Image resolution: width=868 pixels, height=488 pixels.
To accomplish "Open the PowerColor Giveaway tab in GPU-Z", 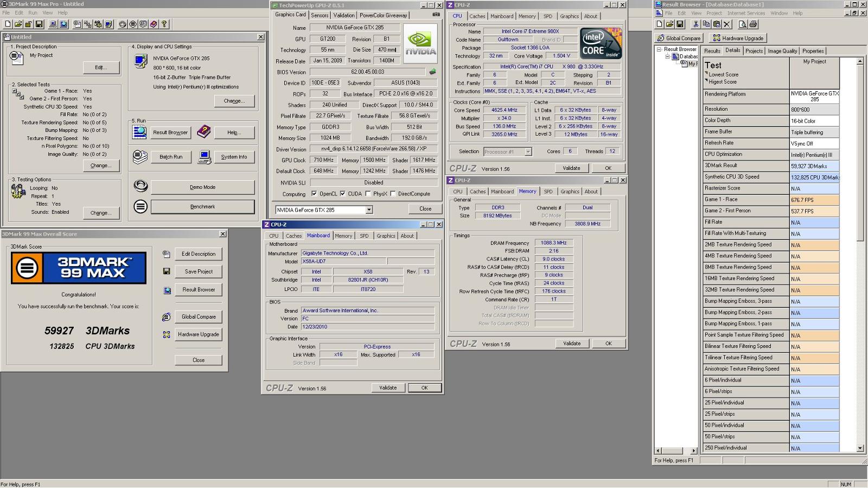I will (383, 15).
